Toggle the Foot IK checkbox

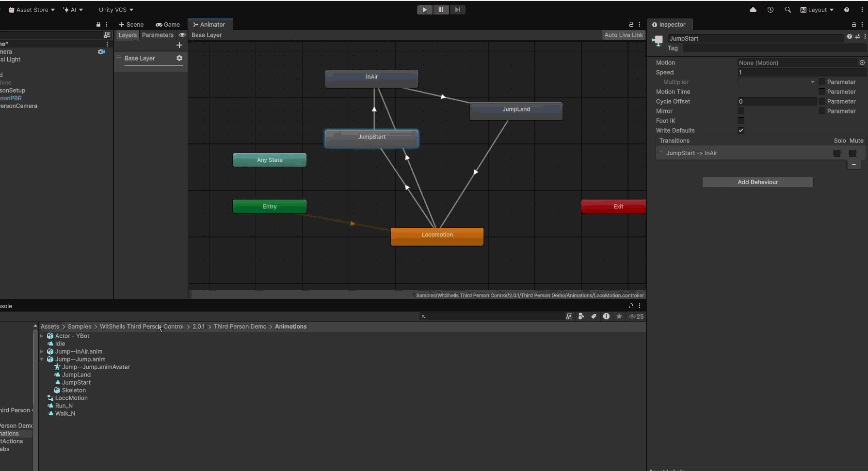pyautogui.click(x=741, y=121)
